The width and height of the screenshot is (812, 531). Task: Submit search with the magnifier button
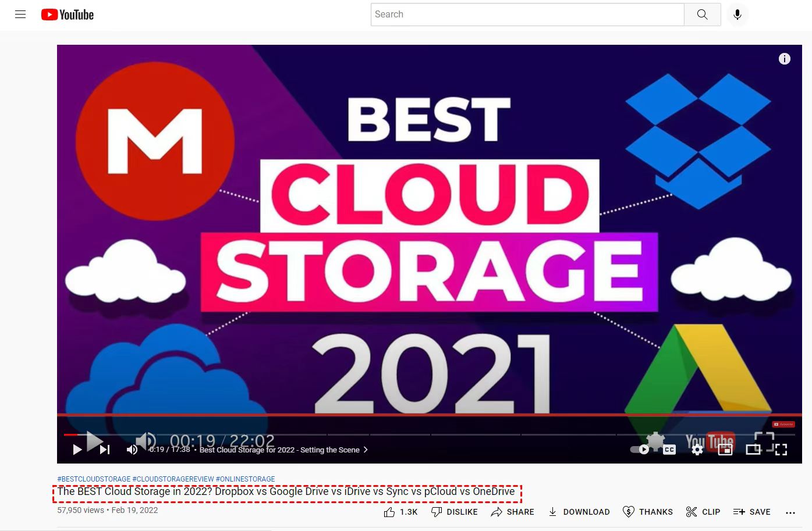point(703,15)
